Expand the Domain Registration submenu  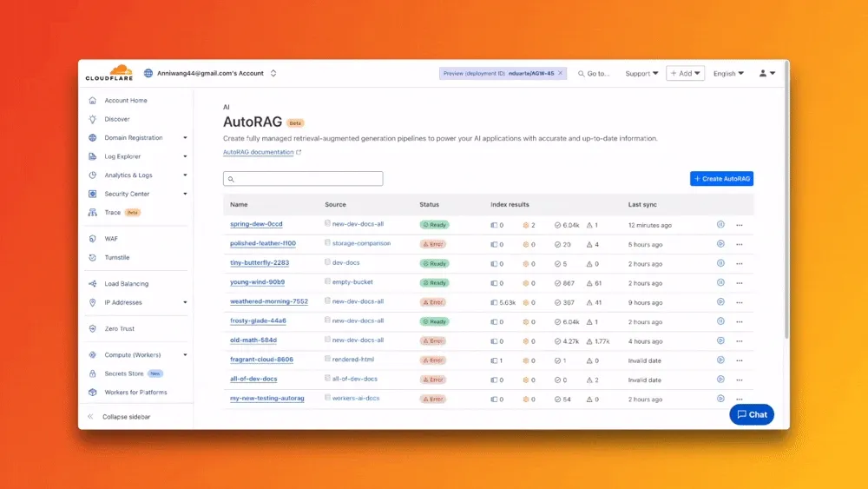[x=185, y=138]
